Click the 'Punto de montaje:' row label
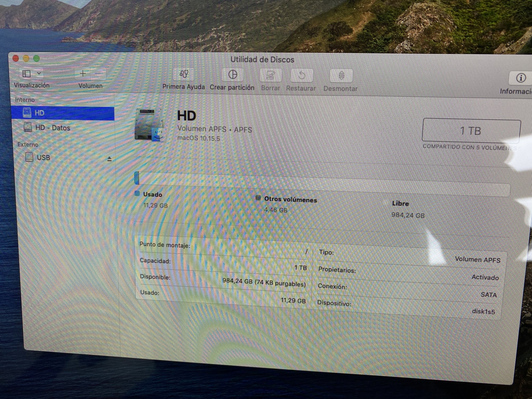 coord(165,245)
